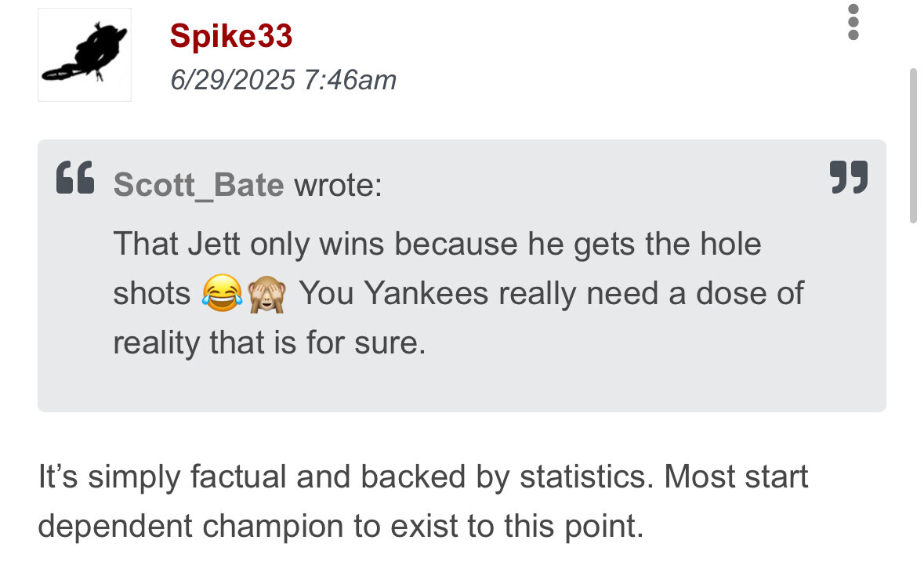Open the three-dot post options menu
The image size is (924, 569).
click(853, 22)
